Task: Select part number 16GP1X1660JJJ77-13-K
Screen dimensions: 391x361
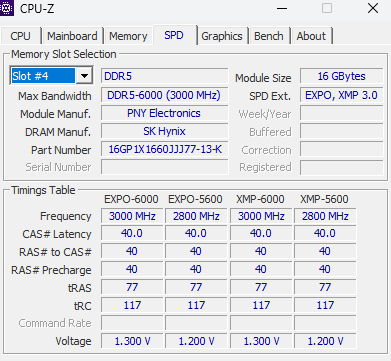Action: (x=165, y=149)
